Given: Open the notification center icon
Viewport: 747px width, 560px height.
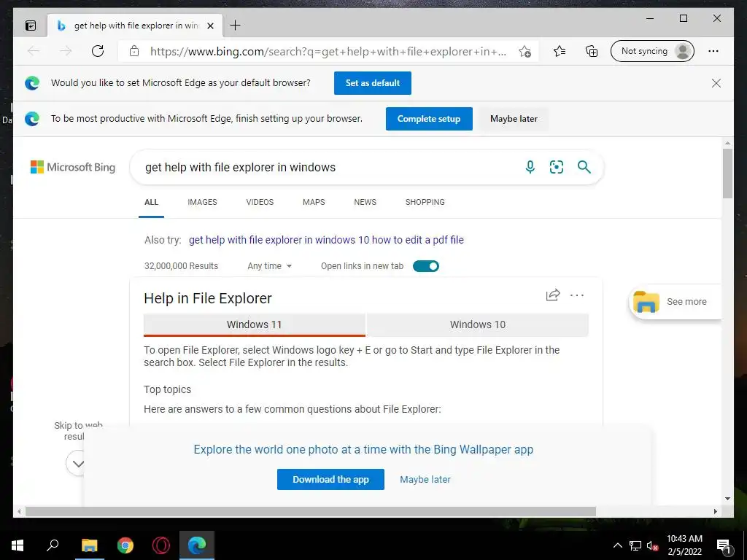Looking at the screenshot, I should coord(724,546).
